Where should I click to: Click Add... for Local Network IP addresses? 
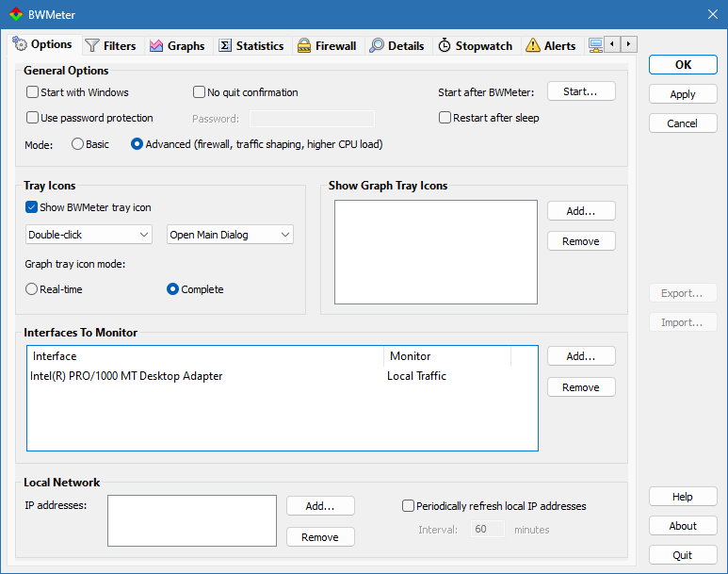tap(320, 506)
